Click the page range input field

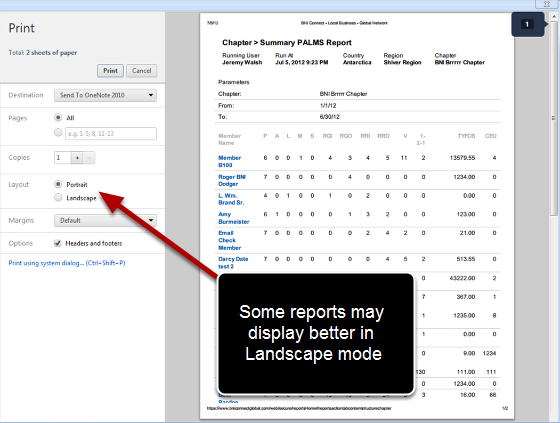(x=111, y=133)
